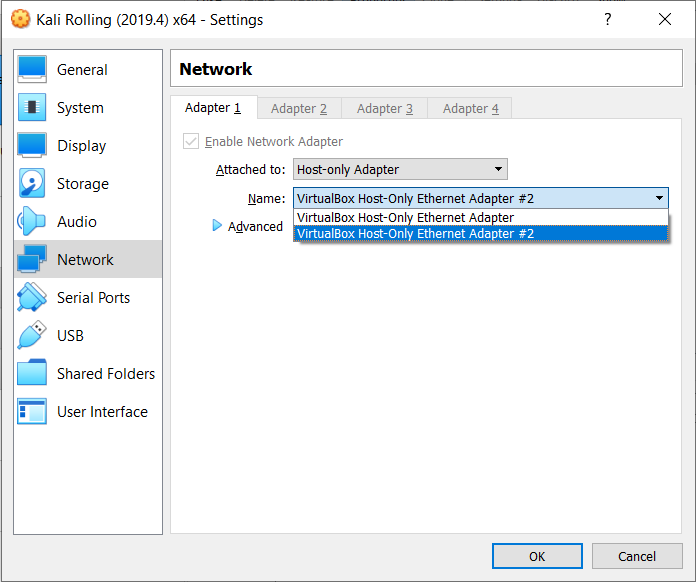Image resolution: width=696 pixels, height=582 pixels.
Task: Open the USB plug icon
Action: coord(32,335)
